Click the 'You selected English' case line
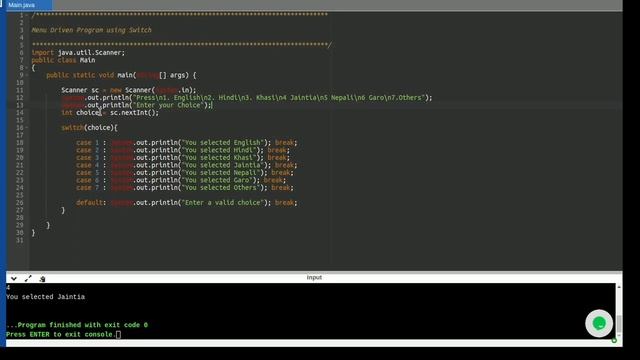Screen dimensions: 640x360 [187, 143]
